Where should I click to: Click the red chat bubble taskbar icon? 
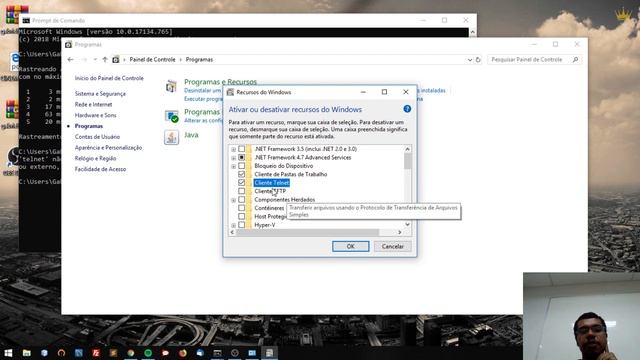coord(165,353)
